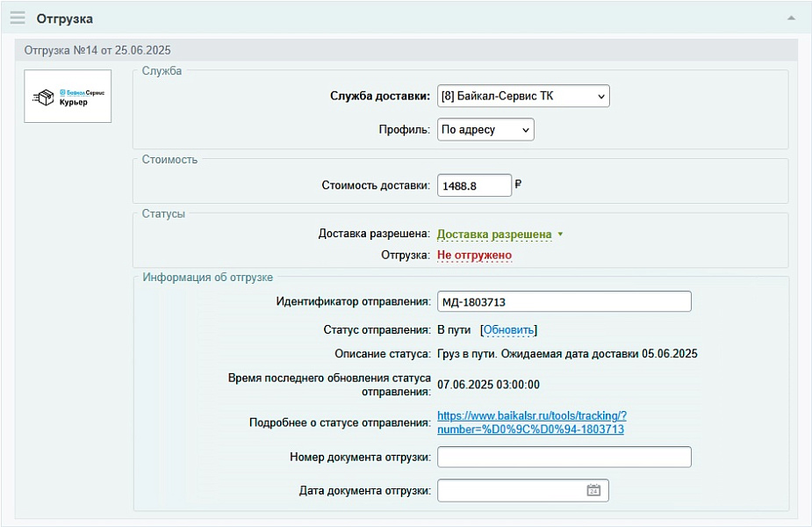Click the Номер документа отгрузки field
The image size is (812, 527).
pyautogui.click(x=563, y=457)
